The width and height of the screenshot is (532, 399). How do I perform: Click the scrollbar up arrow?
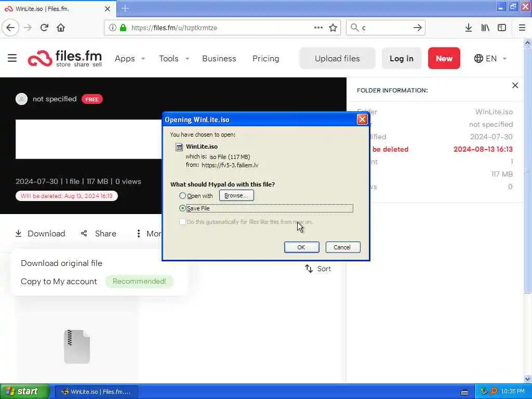527,43
